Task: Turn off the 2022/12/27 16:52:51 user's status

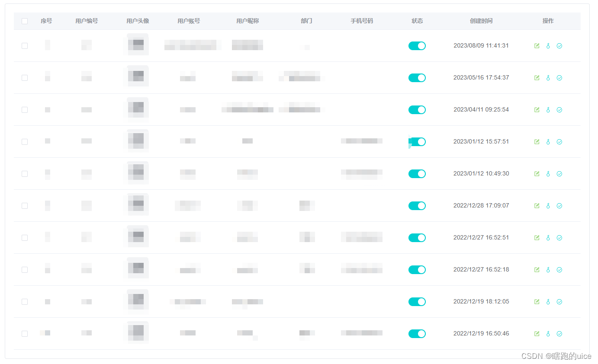Action: [417, 237]
